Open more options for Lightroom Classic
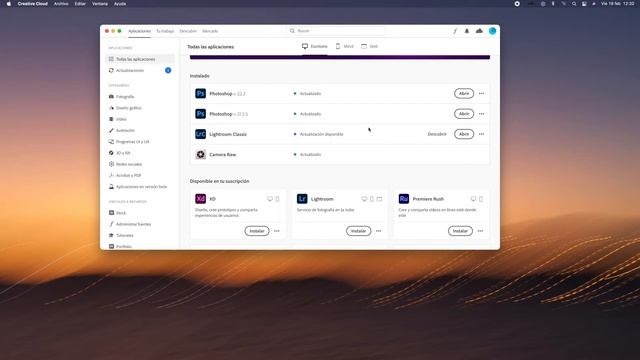The height and width of the screenshot is (360, 640). tap(482, 134)
